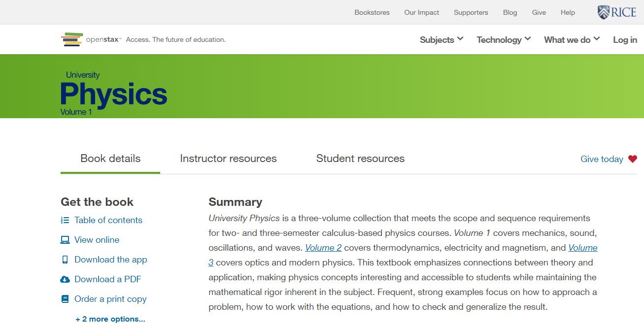Switch to the Instructor resources tab

coord(228,159)
